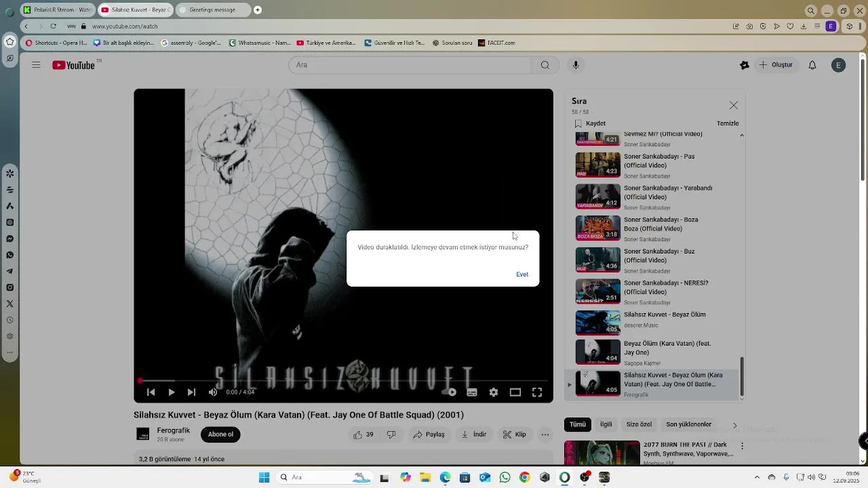Open options for 2077 BURN THE PAST video
The image size is (868, 488).
coord(743,446)
